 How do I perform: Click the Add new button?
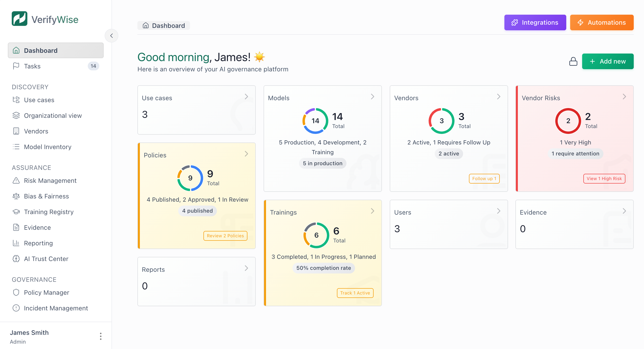click(608, 61)
